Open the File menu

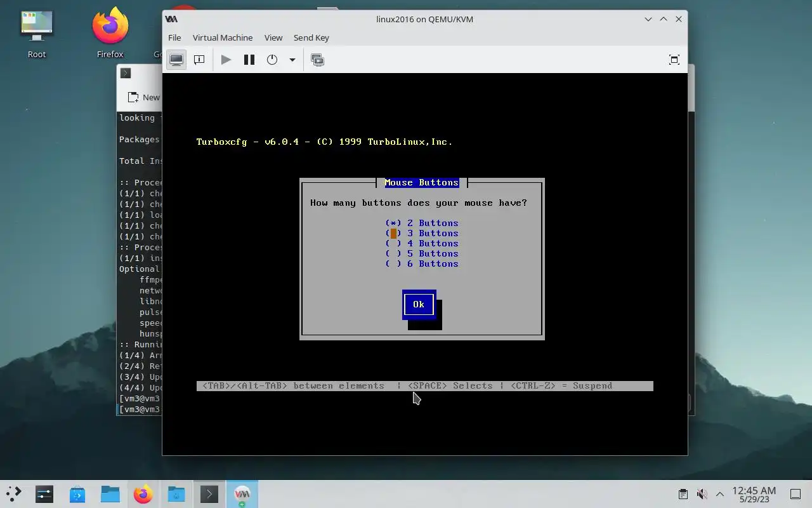click(174, 37)
